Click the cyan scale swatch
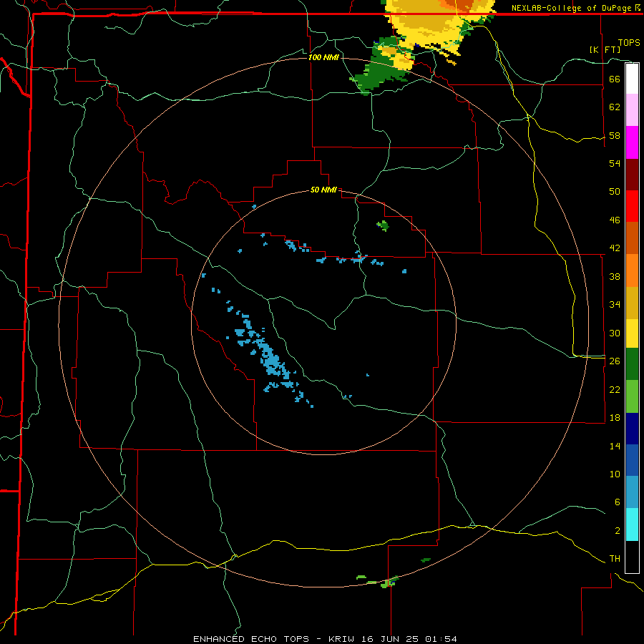The height and width of the screenshot is (644, 644). click(632, 525)
